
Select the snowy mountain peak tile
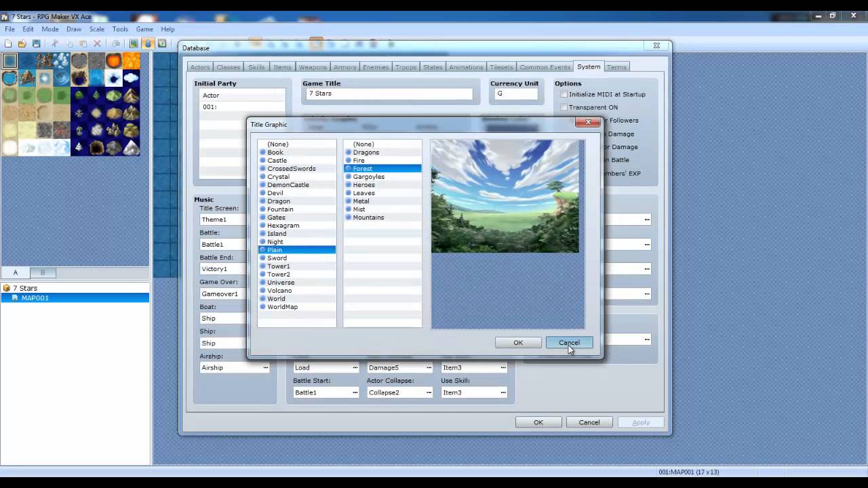pyautogui.click(x=132, y=148)
